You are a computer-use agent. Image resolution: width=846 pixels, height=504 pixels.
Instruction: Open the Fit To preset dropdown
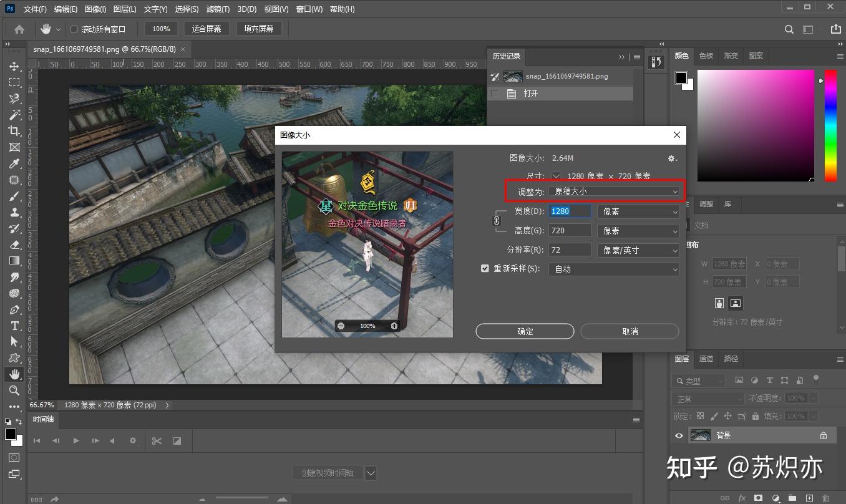click(x=614, y=191)
